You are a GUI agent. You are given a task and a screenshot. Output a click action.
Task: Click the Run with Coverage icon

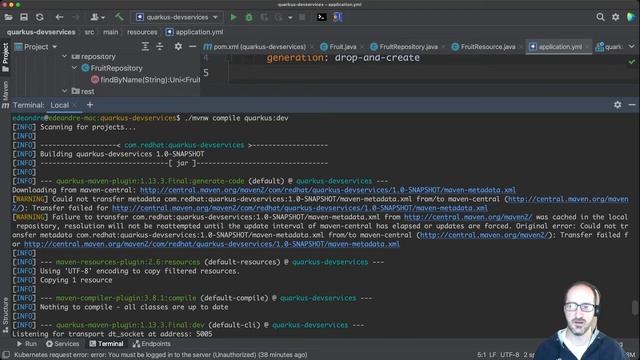pos(264,17)
